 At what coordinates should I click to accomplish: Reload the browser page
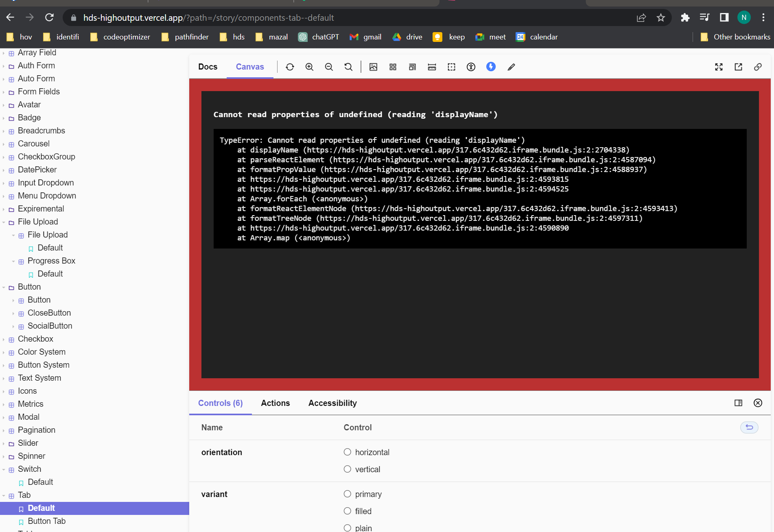coord(49,17)
